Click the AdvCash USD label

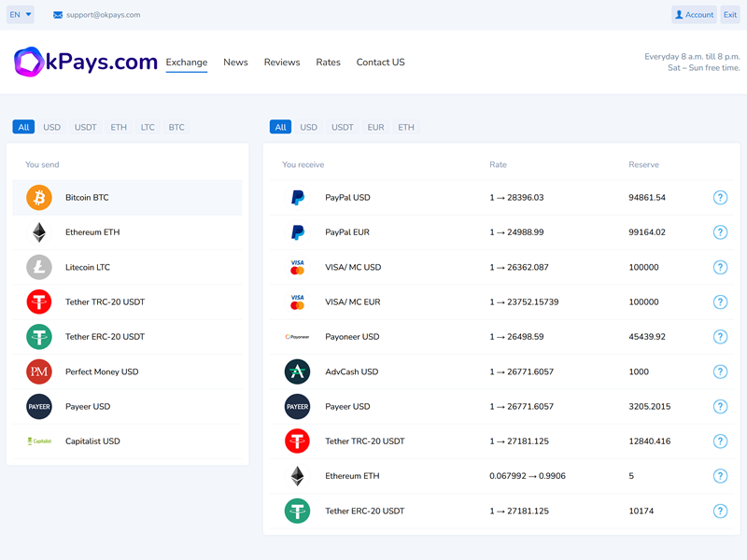[x=352, y=371]
